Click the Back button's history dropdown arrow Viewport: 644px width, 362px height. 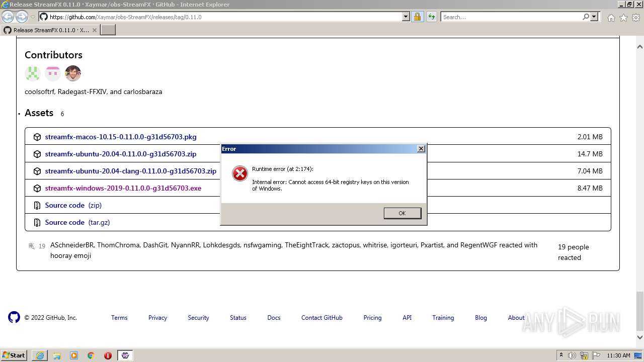pos(33,17)
